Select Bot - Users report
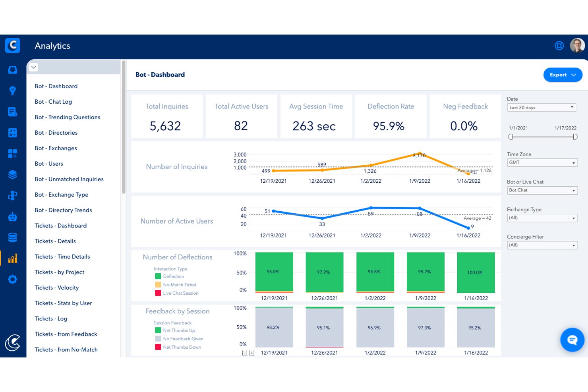 coord(49,164)
